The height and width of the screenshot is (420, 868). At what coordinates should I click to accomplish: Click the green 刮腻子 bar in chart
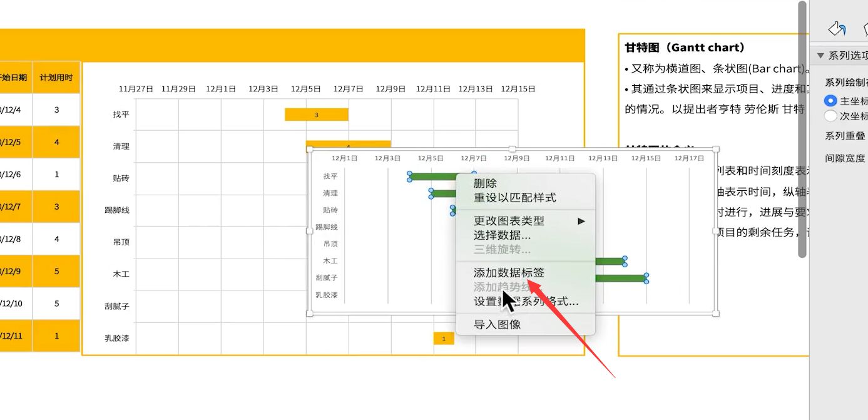click(x=620, y=278)
